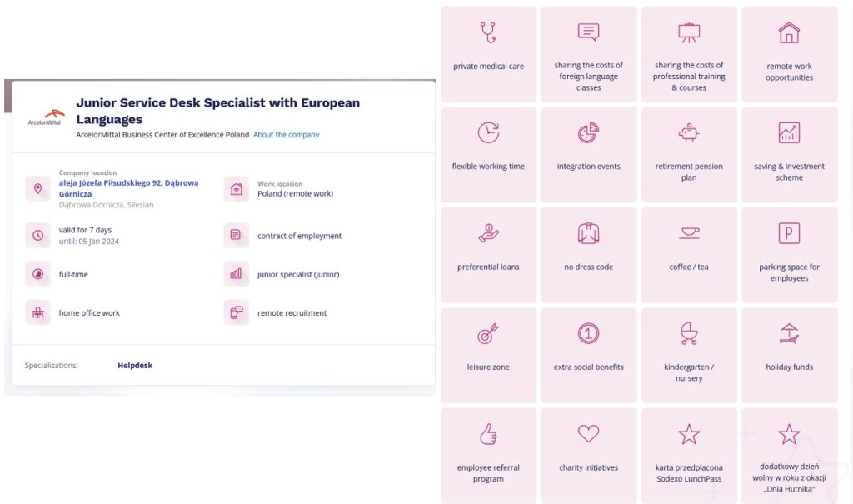The height and width of the screenshot is (504, 853).
Task: Click the no dress code jacket icon
Action: 588,233
